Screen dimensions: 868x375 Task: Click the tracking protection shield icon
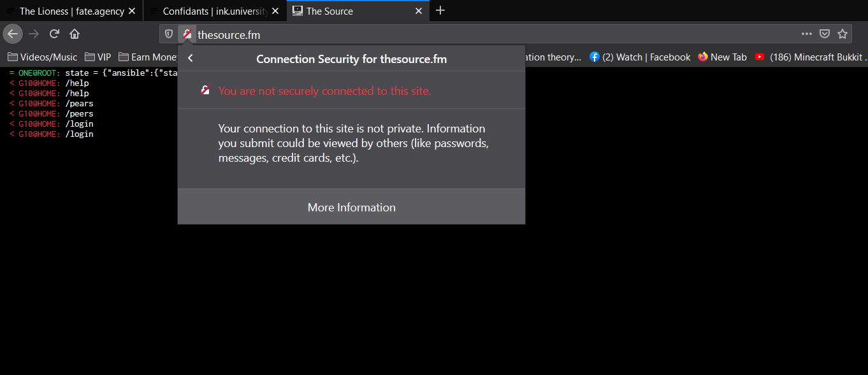(169, 34)
